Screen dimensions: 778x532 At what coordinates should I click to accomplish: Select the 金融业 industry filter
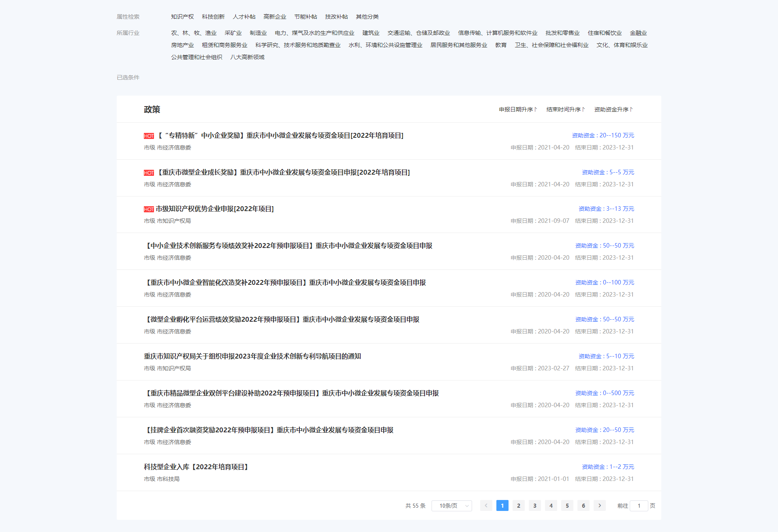pos(638,33)
